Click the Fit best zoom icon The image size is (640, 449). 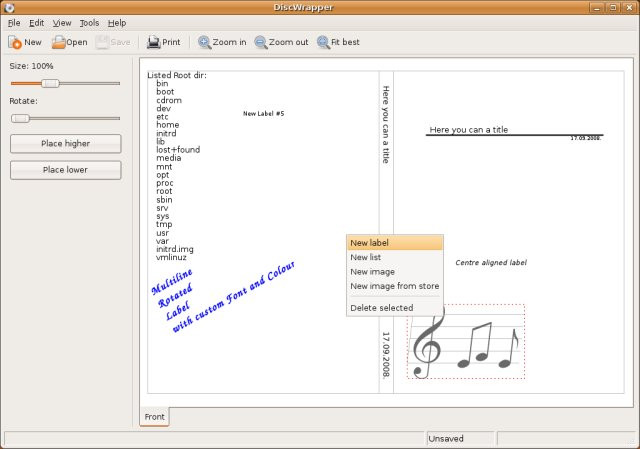coord(324,42)
